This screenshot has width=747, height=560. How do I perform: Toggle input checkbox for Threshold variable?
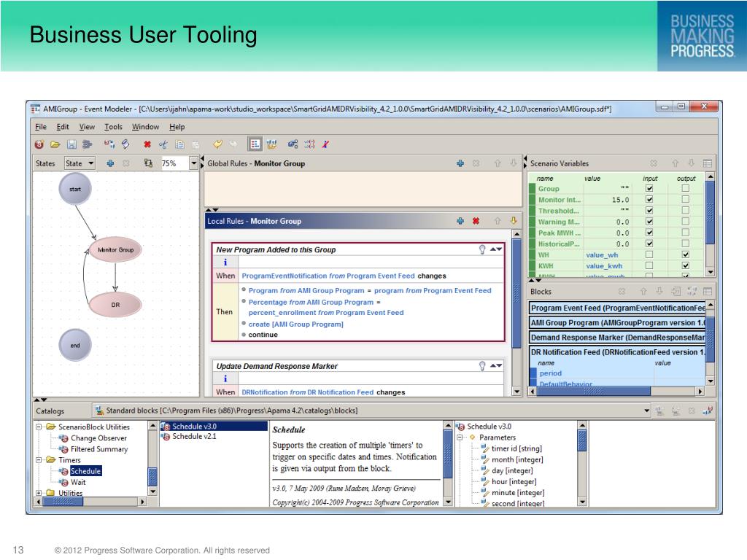pos(649,211)
